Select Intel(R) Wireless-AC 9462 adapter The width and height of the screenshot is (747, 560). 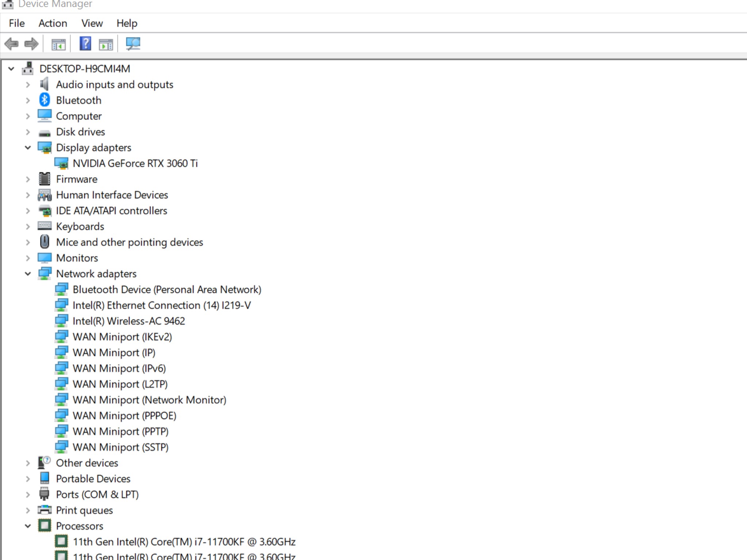click(129, 321)
